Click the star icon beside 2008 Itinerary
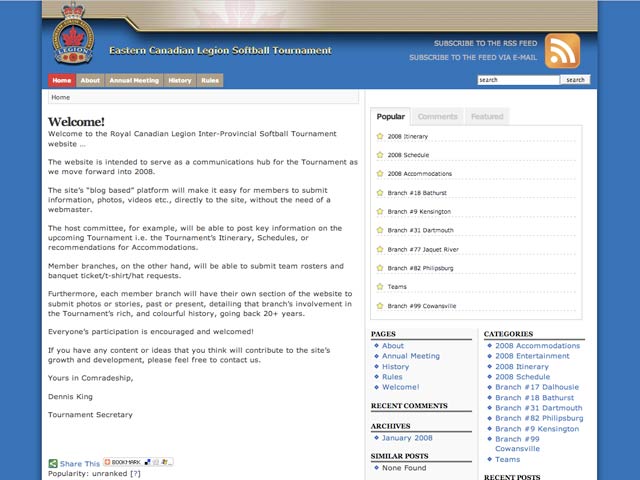The image size is (640, 480). click(x=380, y=136)
